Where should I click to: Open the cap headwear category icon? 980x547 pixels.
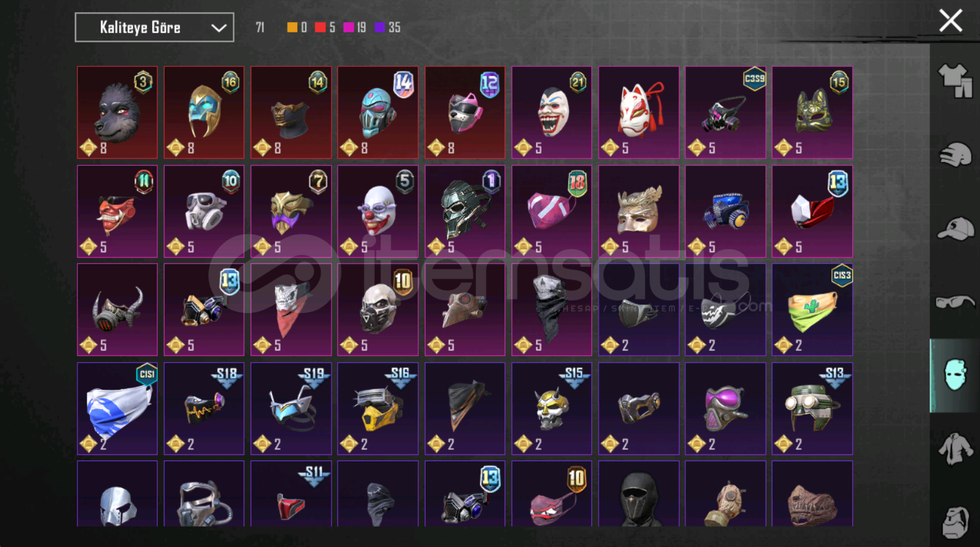tap(955, 228)
